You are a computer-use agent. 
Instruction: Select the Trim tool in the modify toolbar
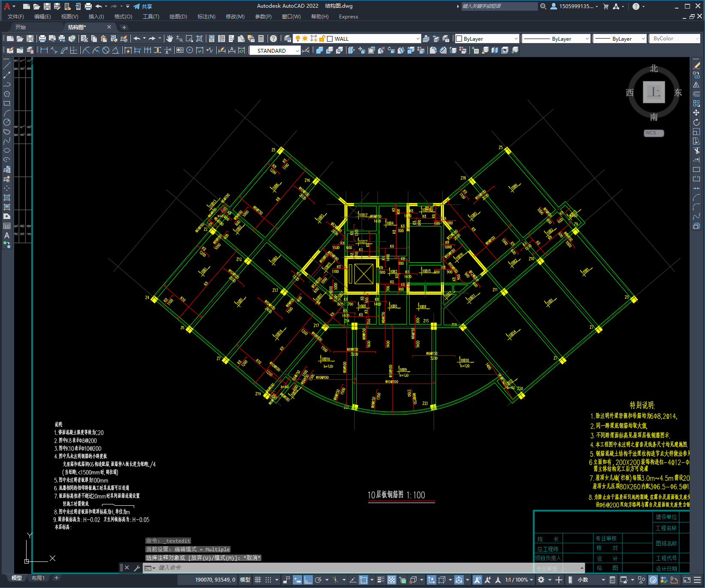click(x=696, y=150)
